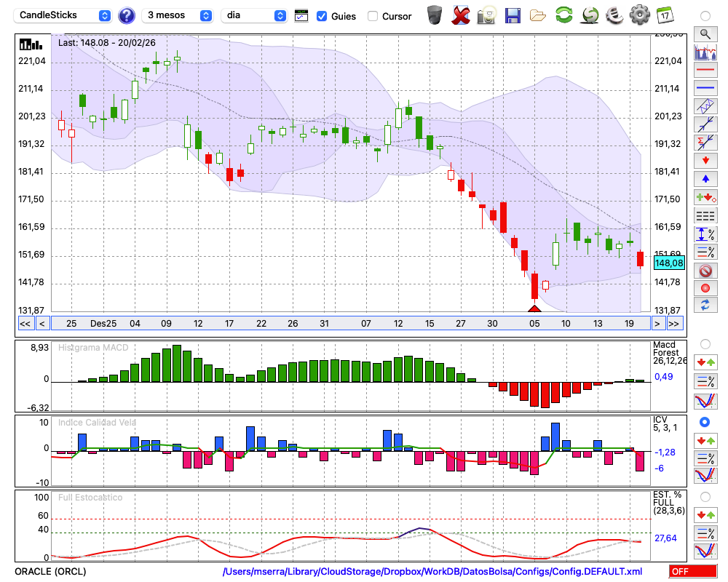Viewport: 728px width, 582px height.
Task: Click the calendar icon showing 17
Action: pyautogui.click(x=664, y=15)
